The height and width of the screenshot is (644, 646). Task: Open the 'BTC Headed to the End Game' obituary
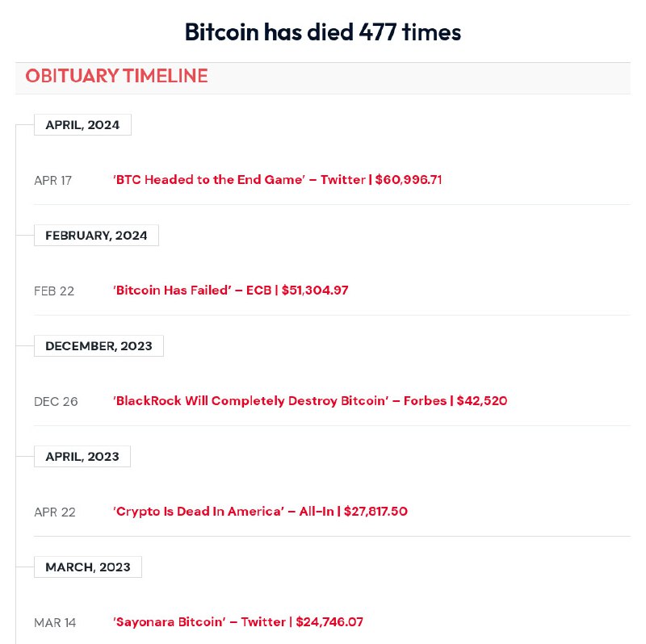(277, 180)
